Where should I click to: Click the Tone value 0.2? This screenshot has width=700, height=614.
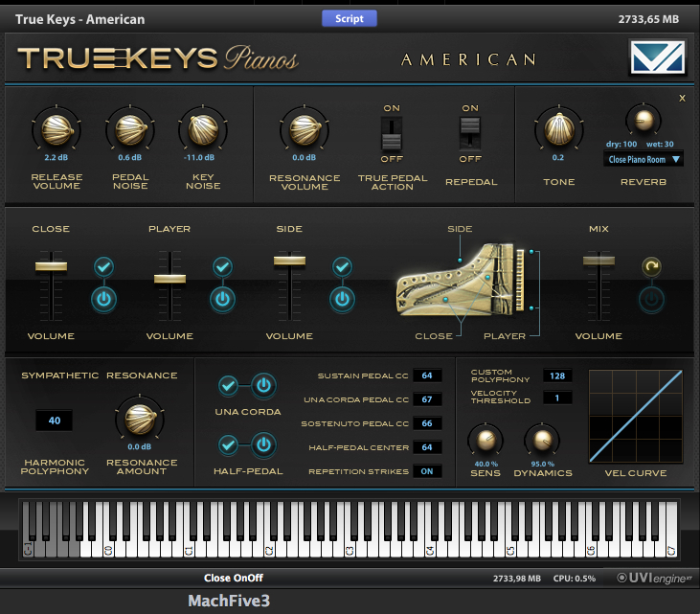coord(558,158)
